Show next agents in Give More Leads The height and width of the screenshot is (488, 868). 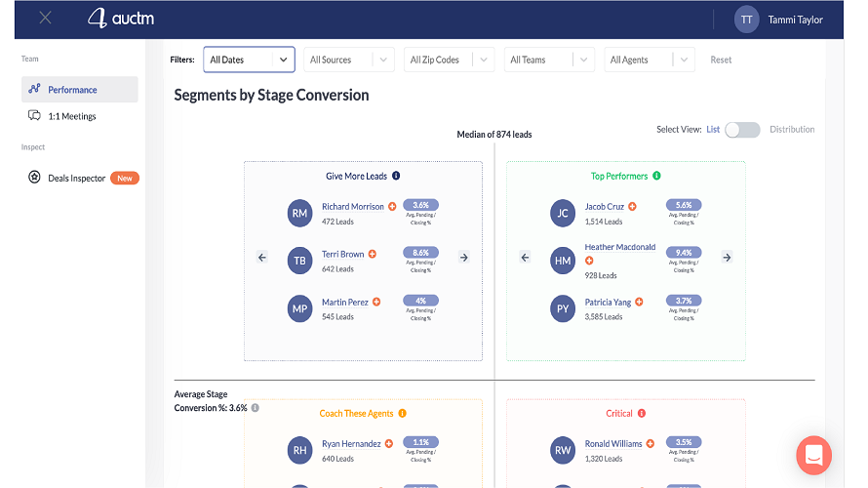pyautogui.click(x=464, y=258)
